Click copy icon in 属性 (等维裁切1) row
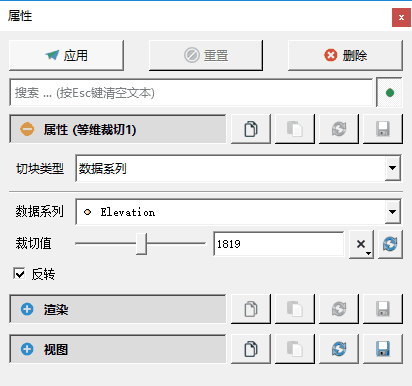 (251, 129)
